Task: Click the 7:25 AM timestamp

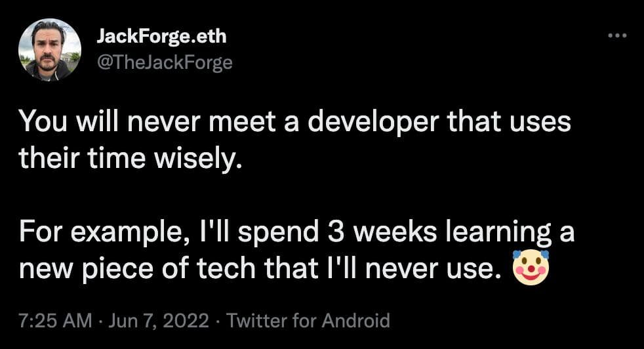Action: coord(56,321)
